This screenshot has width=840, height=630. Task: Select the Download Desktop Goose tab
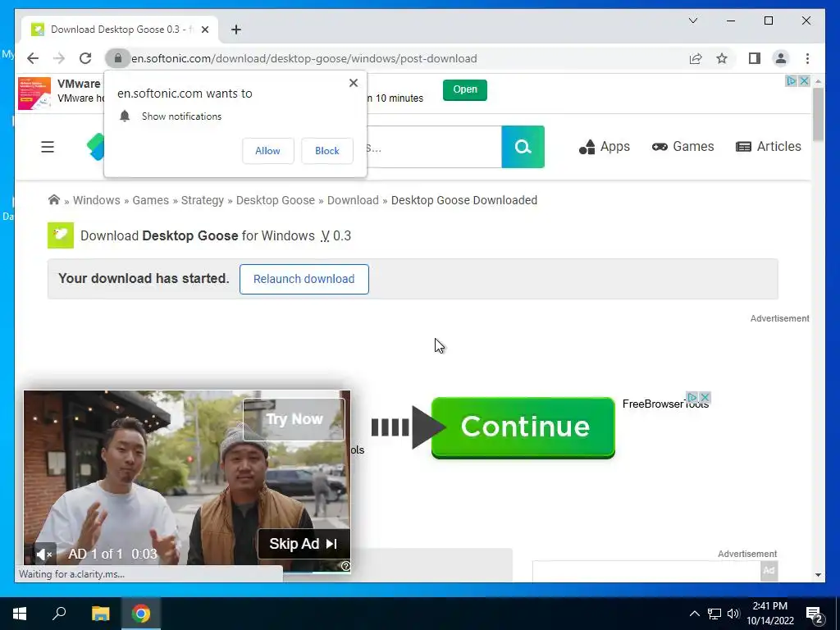119,30
